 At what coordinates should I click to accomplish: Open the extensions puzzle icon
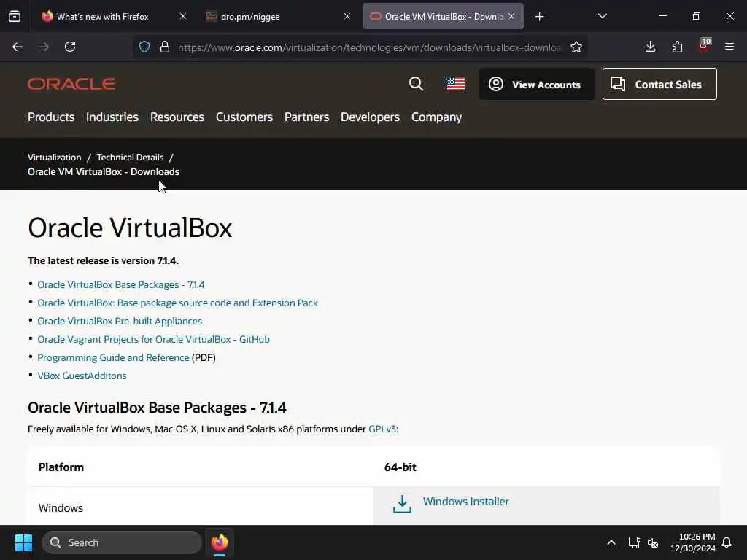click(x=677, y=47)
